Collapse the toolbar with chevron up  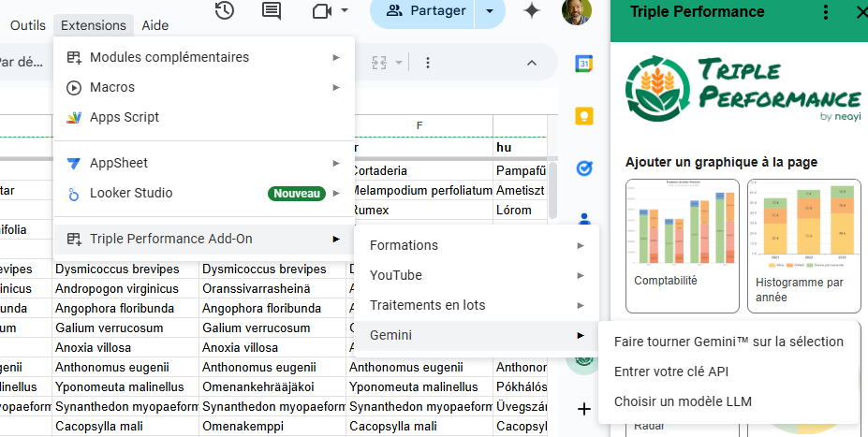coord(531,63)
